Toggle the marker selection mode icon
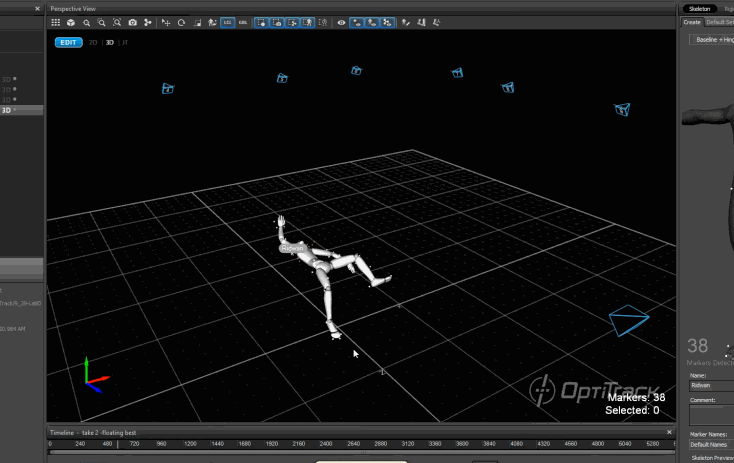Image resolution: width=734 pixels, height=463 pixels. click(x=262, y=22)
